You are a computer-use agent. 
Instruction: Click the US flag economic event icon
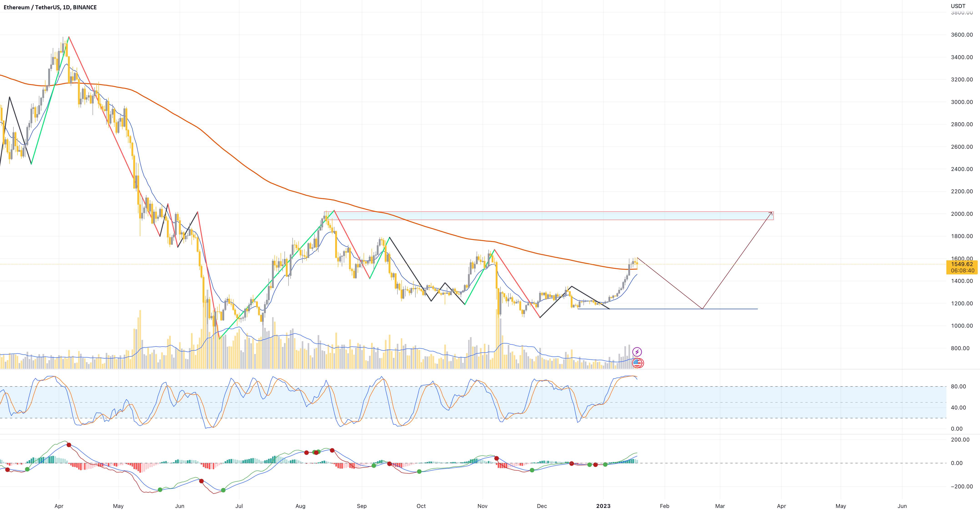coord(637,363)
